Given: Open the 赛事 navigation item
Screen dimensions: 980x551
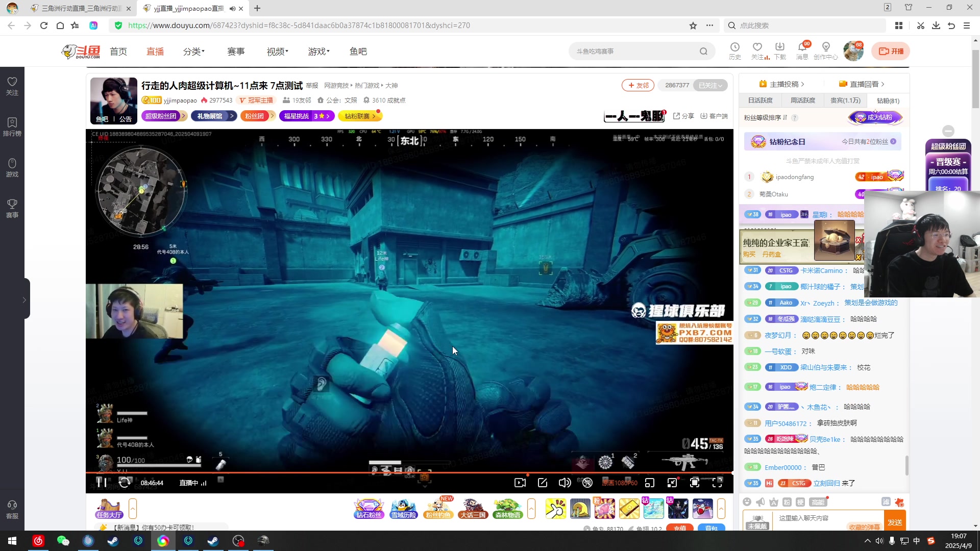Looking at the screenshot, I should 236,52.
